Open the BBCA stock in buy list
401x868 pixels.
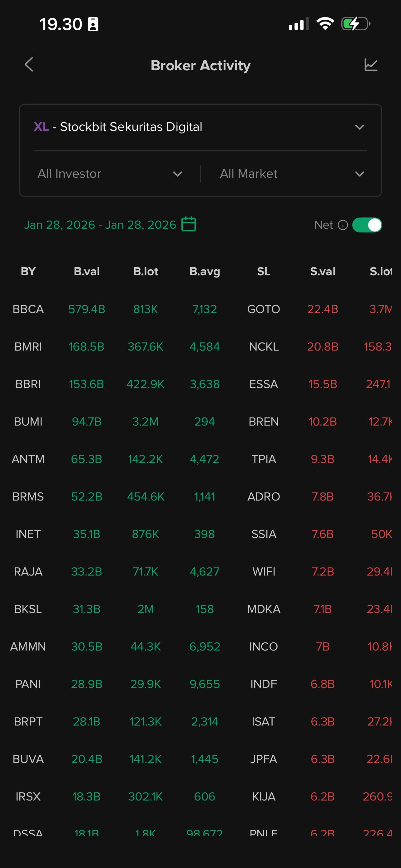(x=28, y=309)
